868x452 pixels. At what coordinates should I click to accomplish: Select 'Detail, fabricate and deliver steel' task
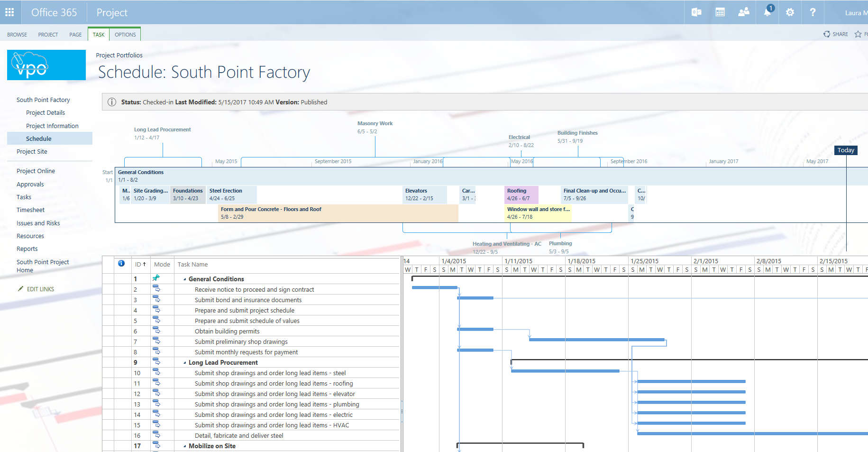tap(239, 436)
